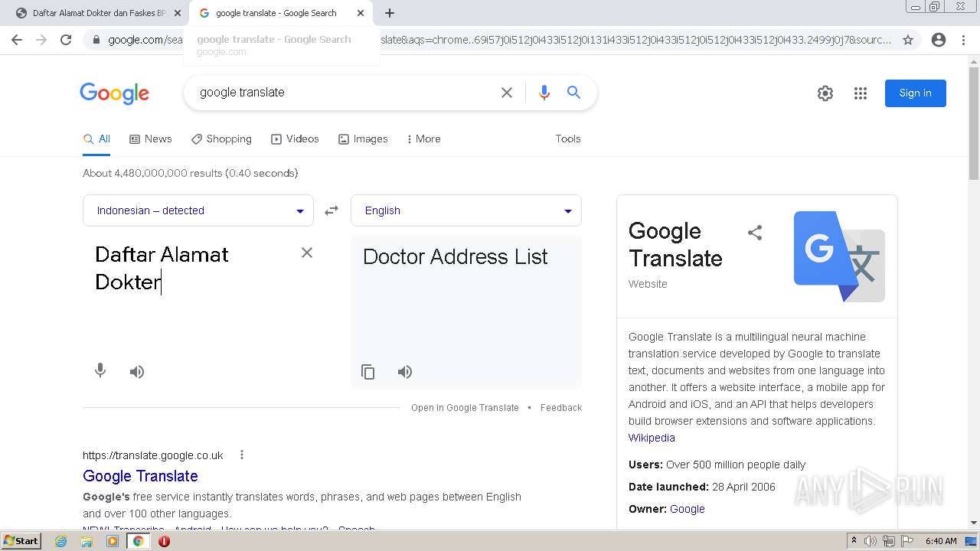The image size is (980, 551).
Task: Switch to the Videos tab
Action: click(295, 139)
